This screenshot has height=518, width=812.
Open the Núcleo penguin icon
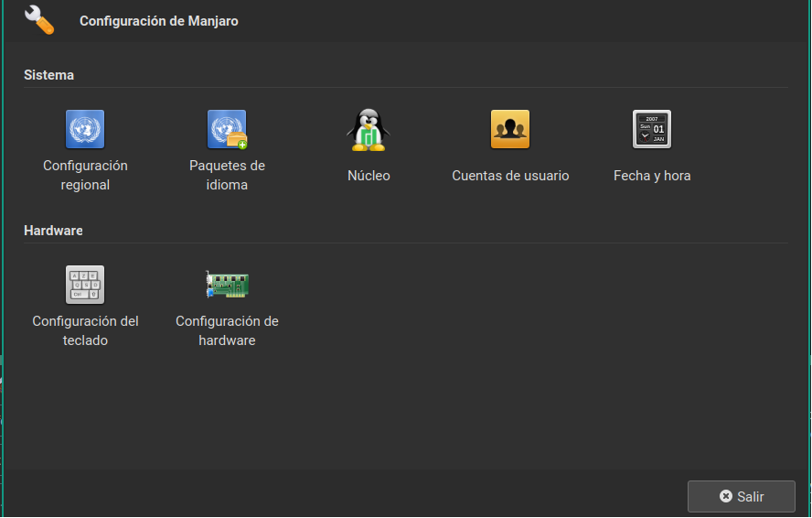[369, 130]
